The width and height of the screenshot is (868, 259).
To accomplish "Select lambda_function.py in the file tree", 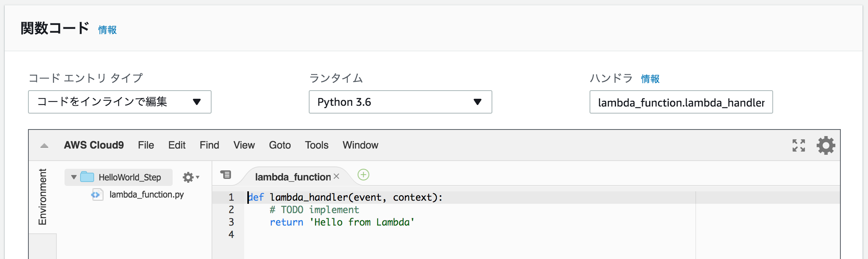I will click(x=147, y=194).
